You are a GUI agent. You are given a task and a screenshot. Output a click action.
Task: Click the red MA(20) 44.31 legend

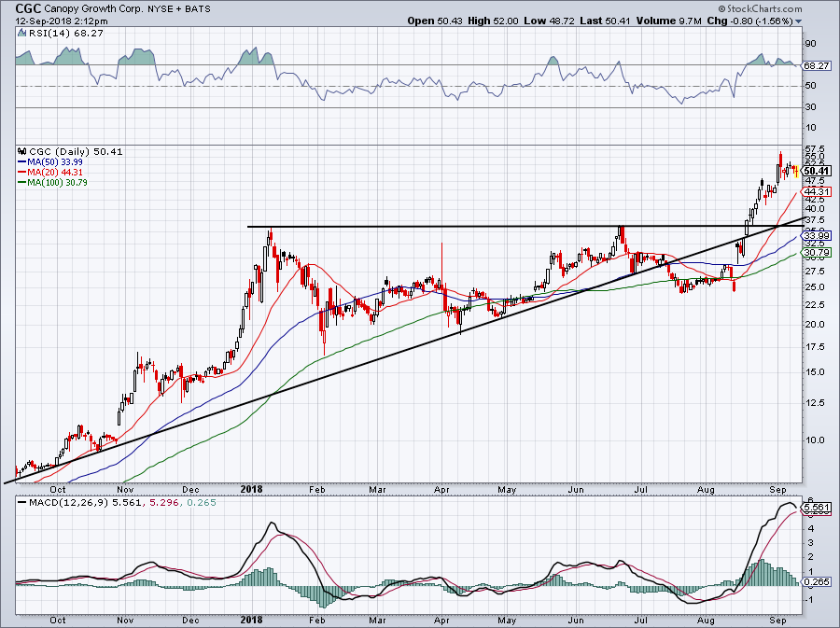pos(49,172)
